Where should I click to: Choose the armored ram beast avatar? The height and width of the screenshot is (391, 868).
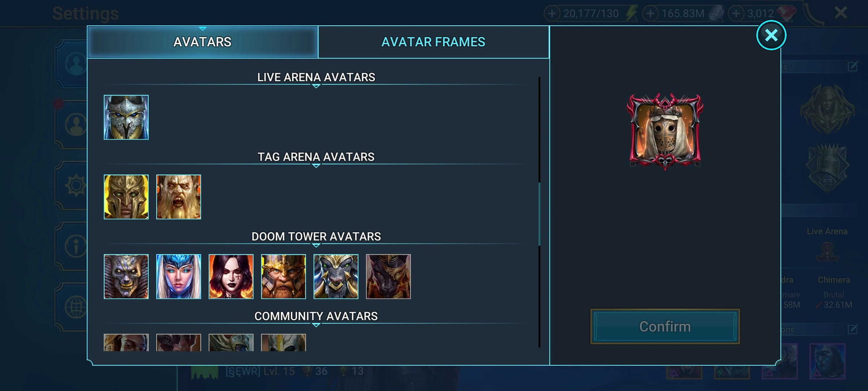pos(336,277)
